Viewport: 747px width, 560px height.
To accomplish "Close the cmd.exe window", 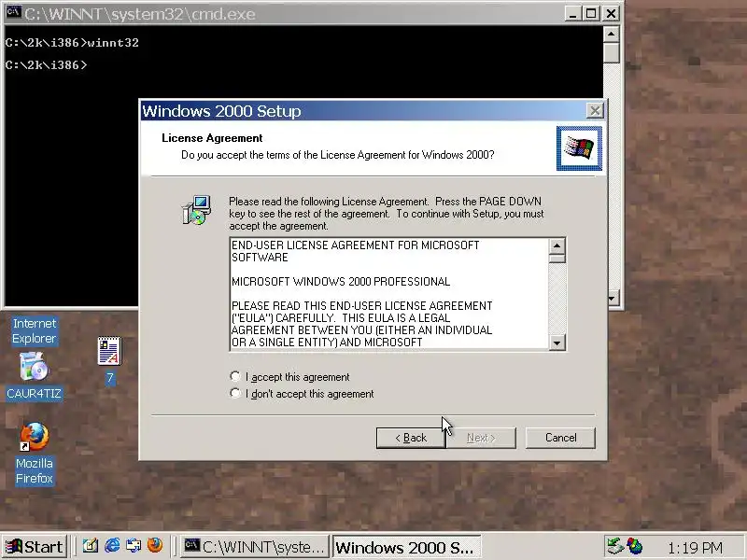I will point(612,13).
